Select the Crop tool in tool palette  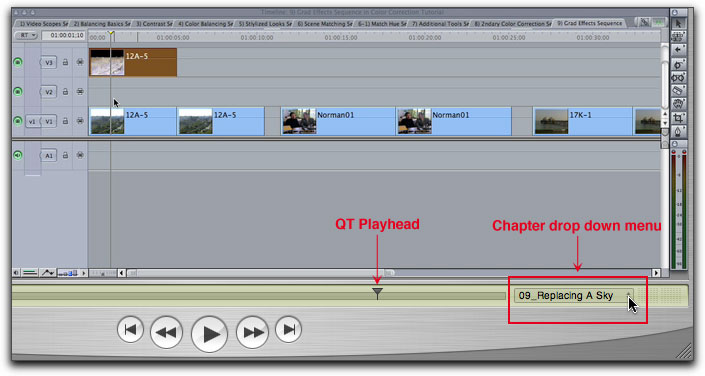pyautogui.click(x=678, y=119)
